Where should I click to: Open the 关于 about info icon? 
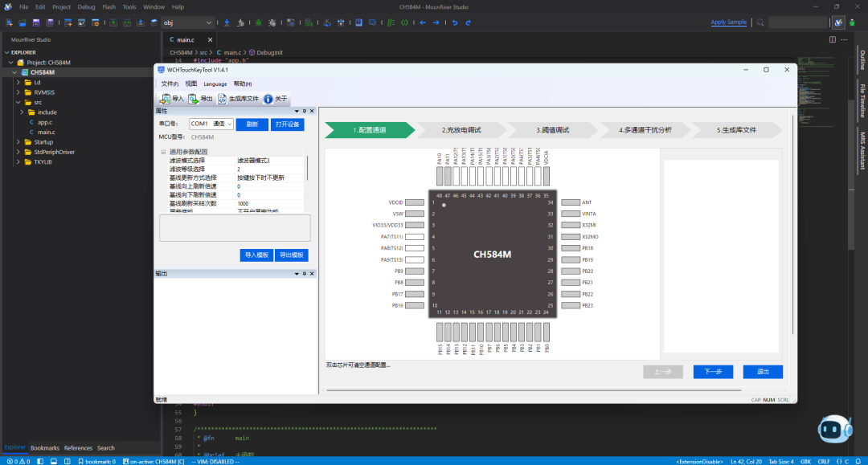[268, 99]
